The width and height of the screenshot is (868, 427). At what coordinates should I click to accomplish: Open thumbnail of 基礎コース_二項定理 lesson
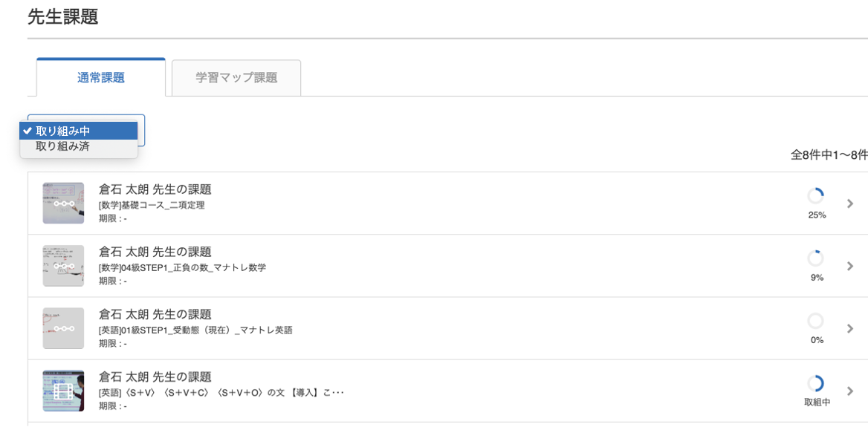click(x=63, y=203)
